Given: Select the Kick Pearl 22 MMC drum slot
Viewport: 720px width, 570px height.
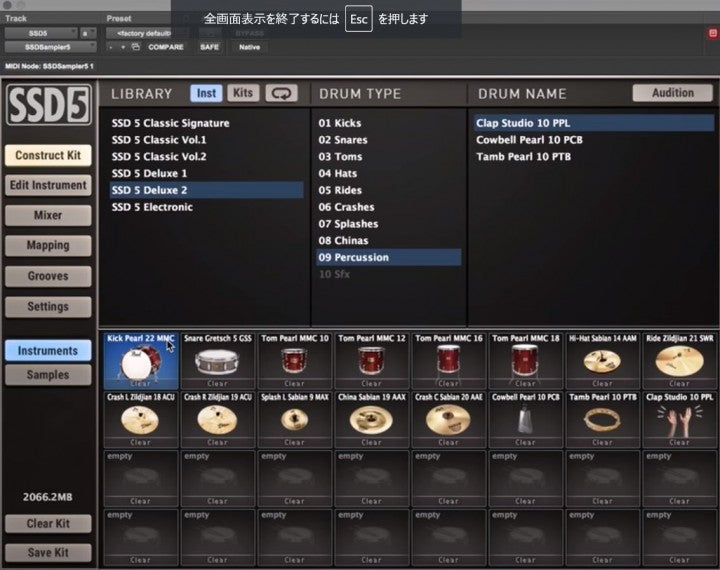Looking at the screenshot, I should click(140, 361).
